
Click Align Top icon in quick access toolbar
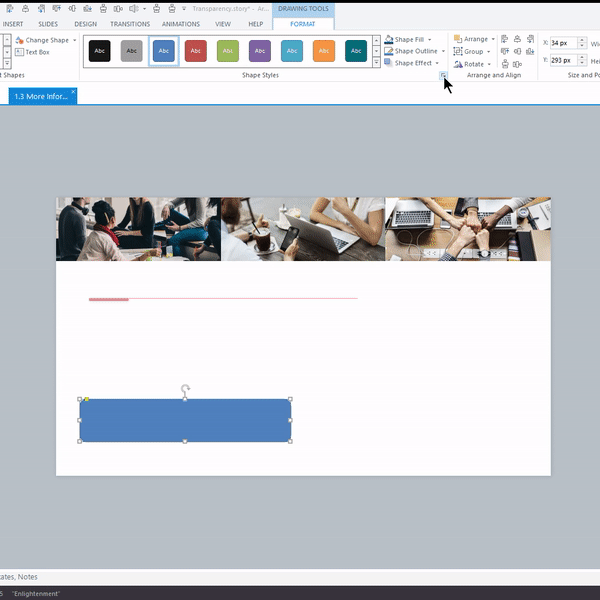(57, 8)
